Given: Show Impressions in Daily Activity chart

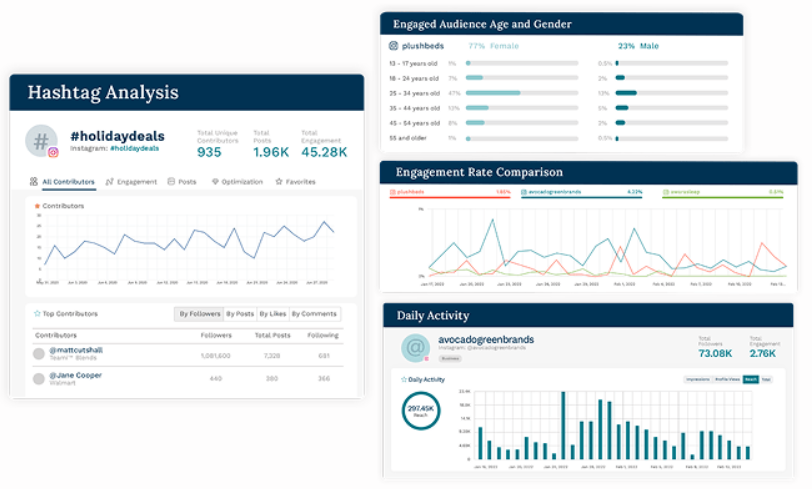Looking at the screenshot, I should [698, 380].
